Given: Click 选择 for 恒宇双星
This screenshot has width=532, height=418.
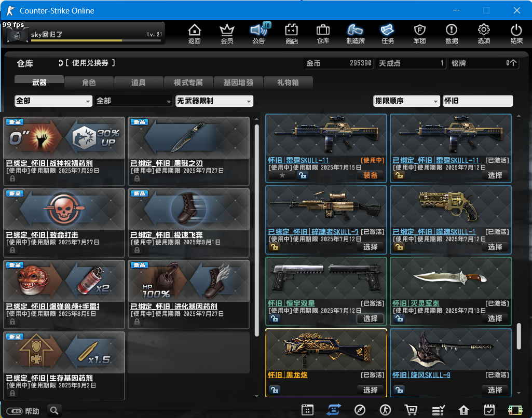Looking at the screenshot, I should (x=370, y=318).
